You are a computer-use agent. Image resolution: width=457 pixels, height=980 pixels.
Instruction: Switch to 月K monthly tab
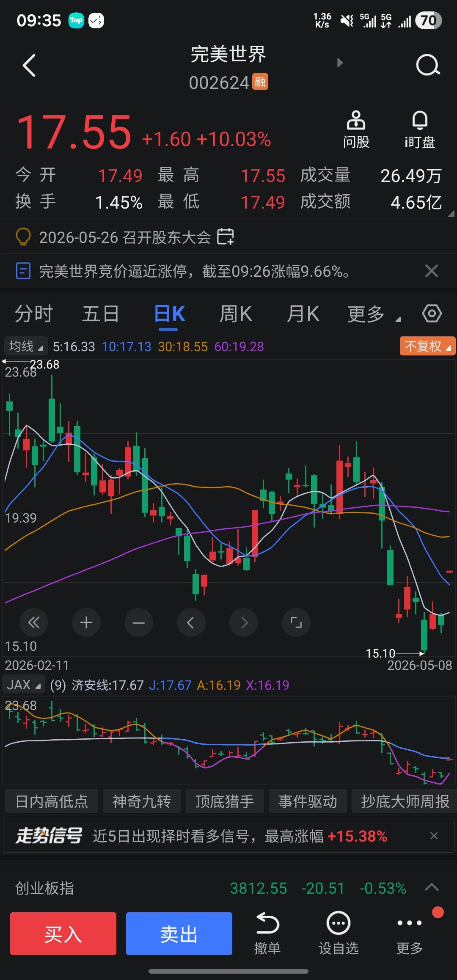[x=303, y=314]
